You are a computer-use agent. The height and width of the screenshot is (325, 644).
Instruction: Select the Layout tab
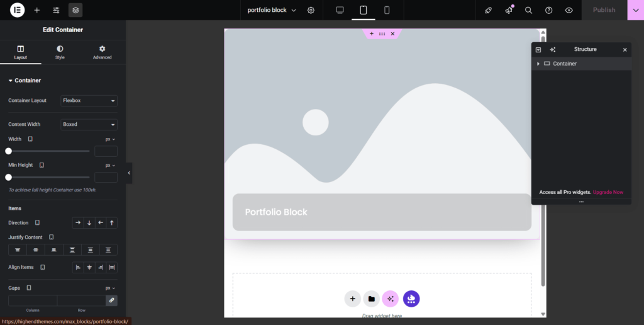click(21, 53)
